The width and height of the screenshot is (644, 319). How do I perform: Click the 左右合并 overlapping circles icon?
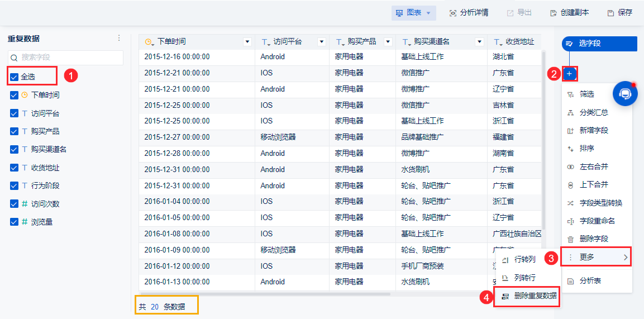(570, 166)
